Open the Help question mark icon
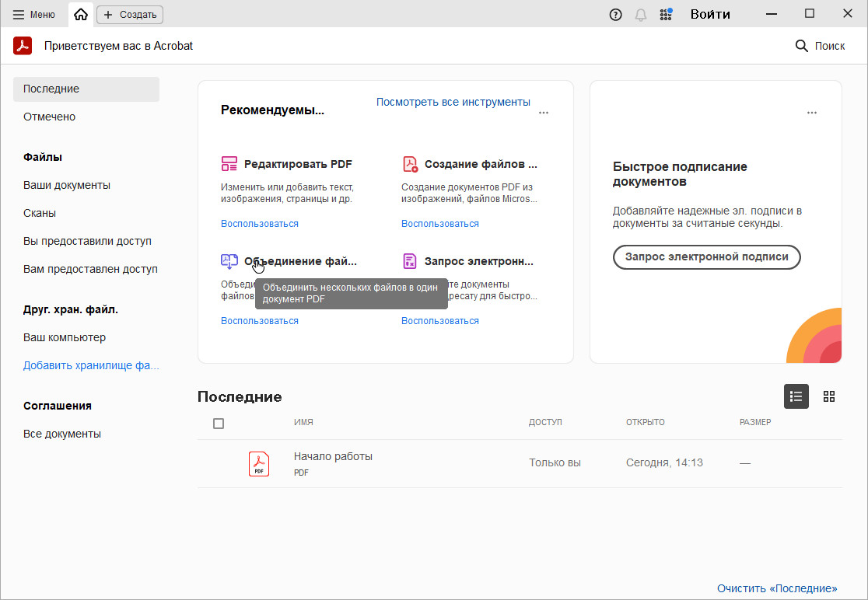This screenshot has width=868, height=600. [x=615, y=14]
